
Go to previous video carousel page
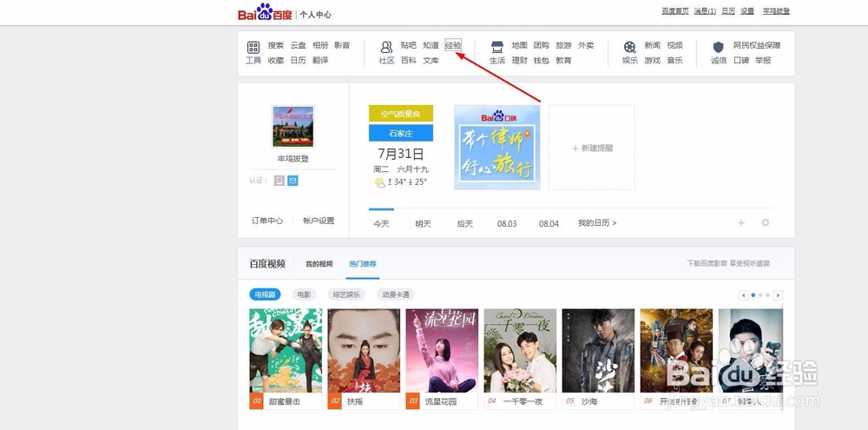coord(744,295)
